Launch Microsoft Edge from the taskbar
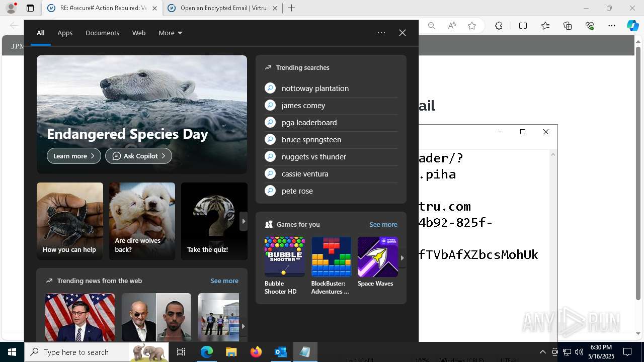 click(x=207, y=352)
